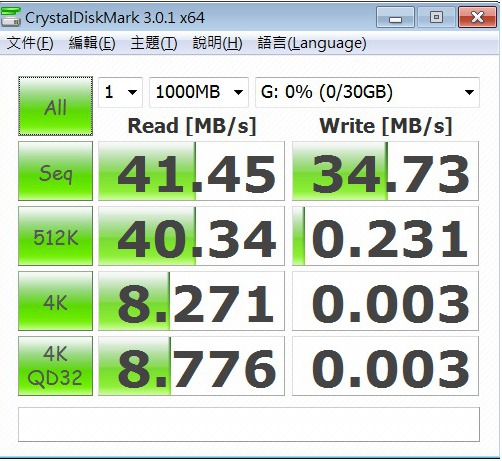Maximize the CrystalDiskMark window
The height and width of the screenshot is (461, 502).
436,17
